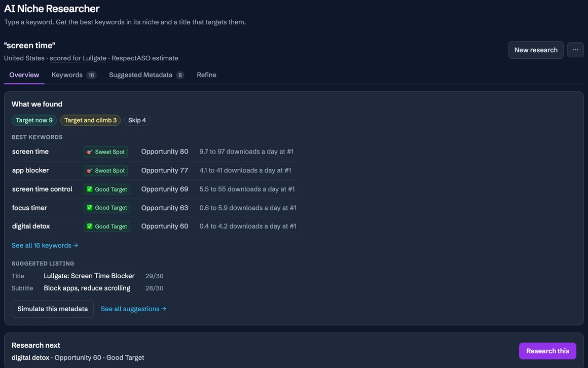Viewport: 588px width, 368px height.
Task: Click the Suggested Metadata count badge 8
Action: tap(180, 76)
